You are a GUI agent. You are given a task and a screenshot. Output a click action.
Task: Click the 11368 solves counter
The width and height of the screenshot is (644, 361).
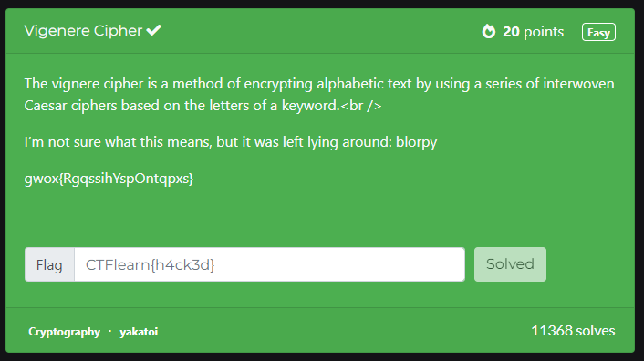(573, 331)
